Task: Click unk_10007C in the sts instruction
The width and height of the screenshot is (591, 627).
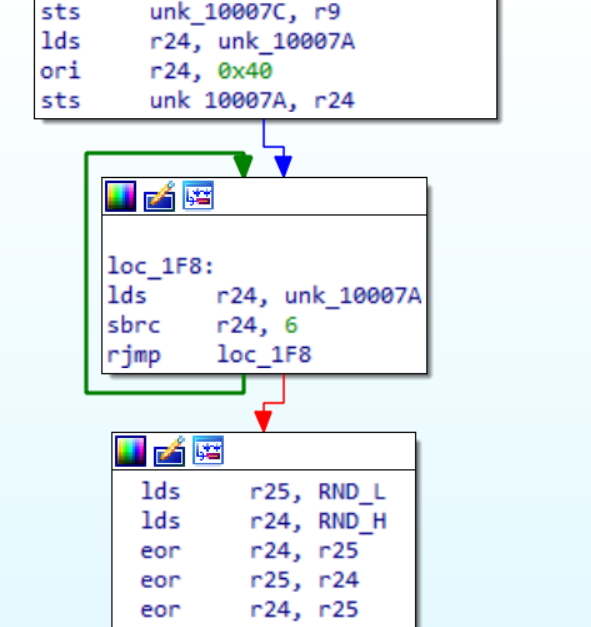Action: click(218, 12)
